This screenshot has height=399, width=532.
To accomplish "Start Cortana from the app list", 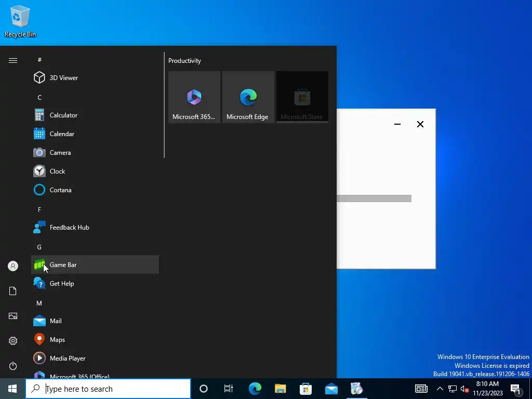I will 95,190.
